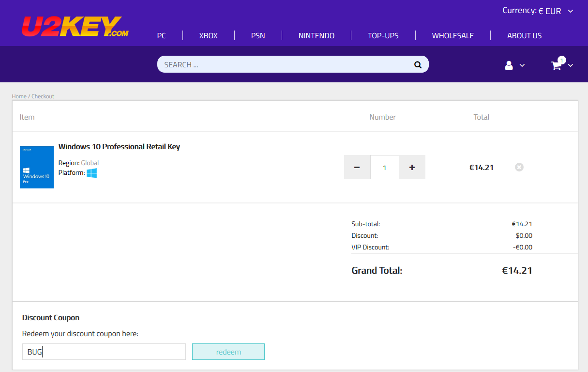This screenshot has width=588, height=372.
Task: Open Windows 10 Professional Retail Key title
Action: (x=119, y=147)
